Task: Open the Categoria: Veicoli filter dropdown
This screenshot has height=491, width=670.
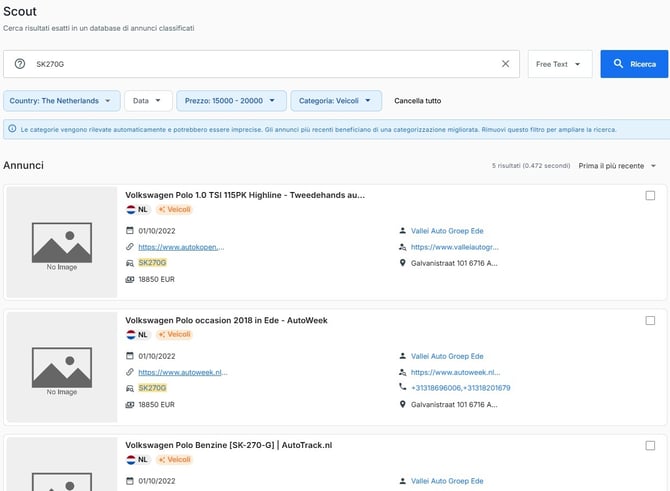Action: [x=336, y=101]
